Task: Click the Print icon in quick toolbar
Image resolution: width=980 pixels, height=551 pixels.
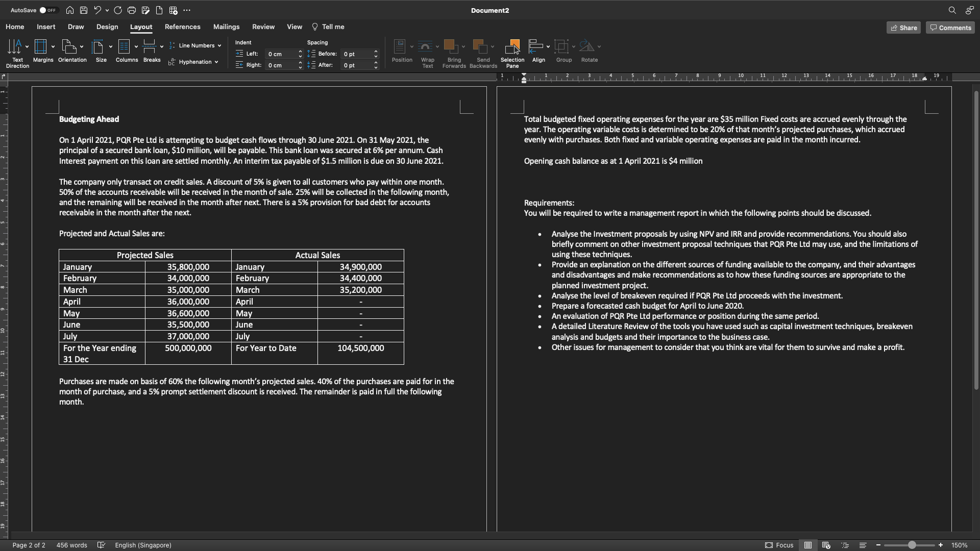Action: point(132,10)
